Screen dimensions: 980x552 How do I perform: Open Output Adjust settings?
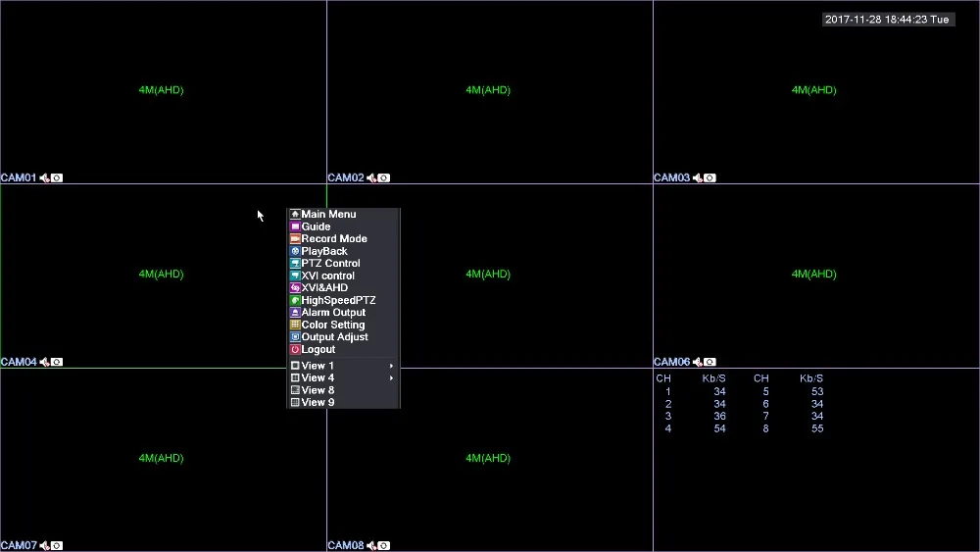(334, 337)
